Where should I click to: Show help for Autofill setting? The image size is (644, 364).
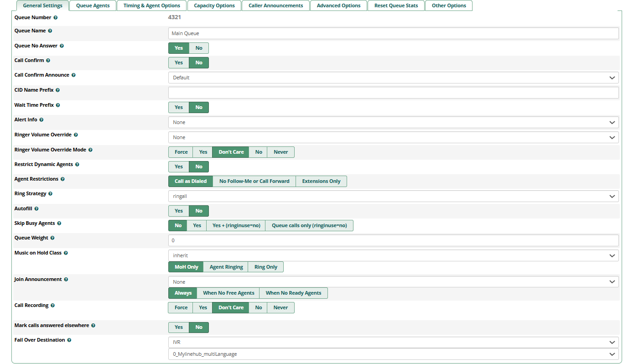pos(36,209)
